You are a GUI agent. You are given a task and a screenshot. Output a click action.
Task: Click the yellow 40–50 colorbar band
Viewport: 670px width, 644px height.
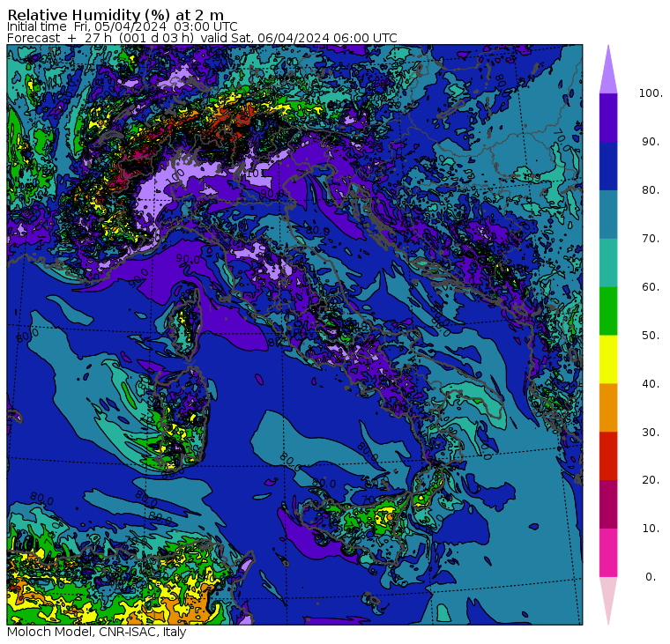pos(608,359)
